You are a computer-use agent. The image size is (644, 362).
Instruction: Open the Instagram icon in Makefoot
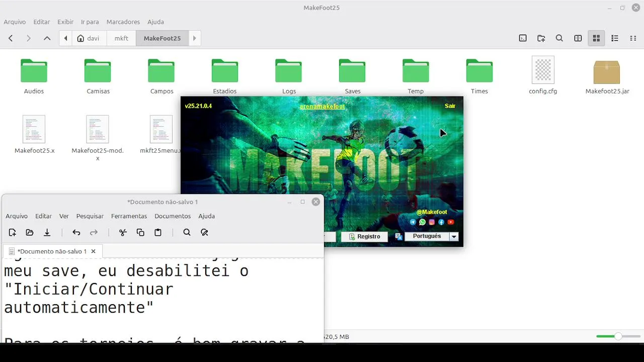tap(432, 222)
